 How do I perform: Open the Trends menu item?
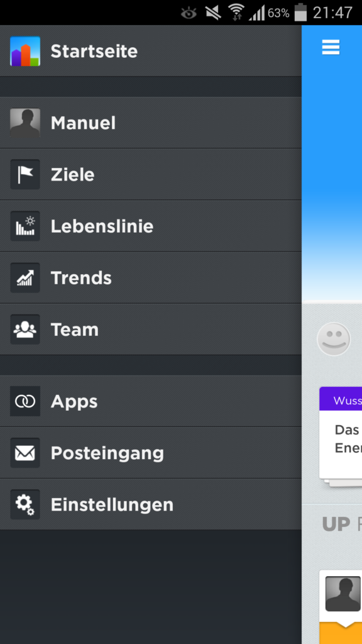151,278
